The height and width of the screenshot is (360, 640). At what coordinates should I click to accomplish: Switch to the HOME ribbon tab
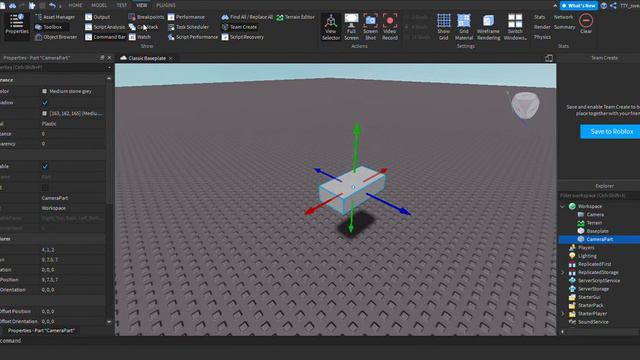click(x=75, y=5)
